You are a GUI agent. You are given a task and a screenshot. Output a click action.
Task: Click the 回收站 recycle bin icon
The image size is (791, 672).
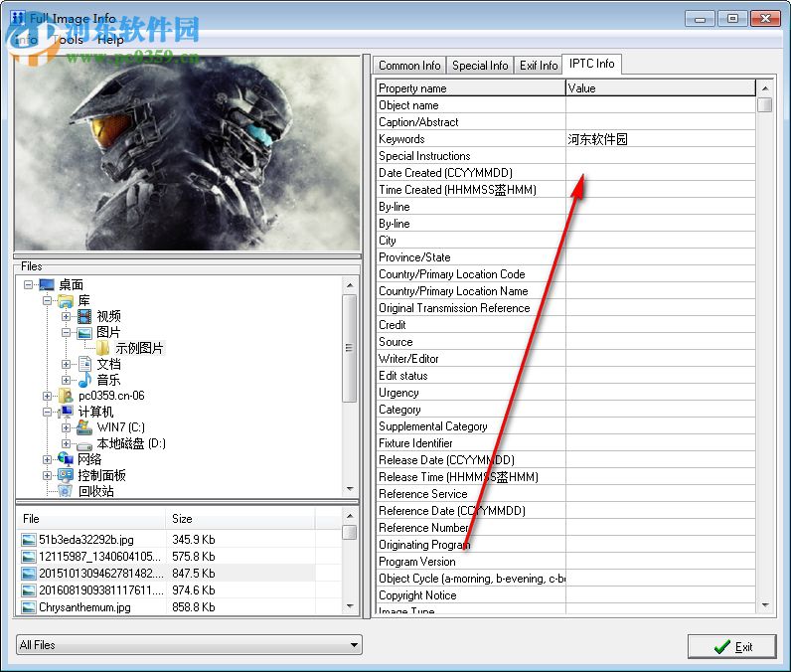(66, 491)
